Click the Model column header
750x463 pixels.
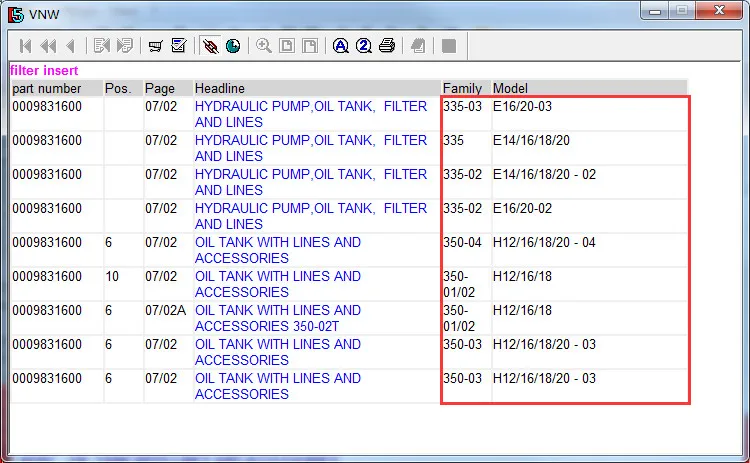[588, 89]
